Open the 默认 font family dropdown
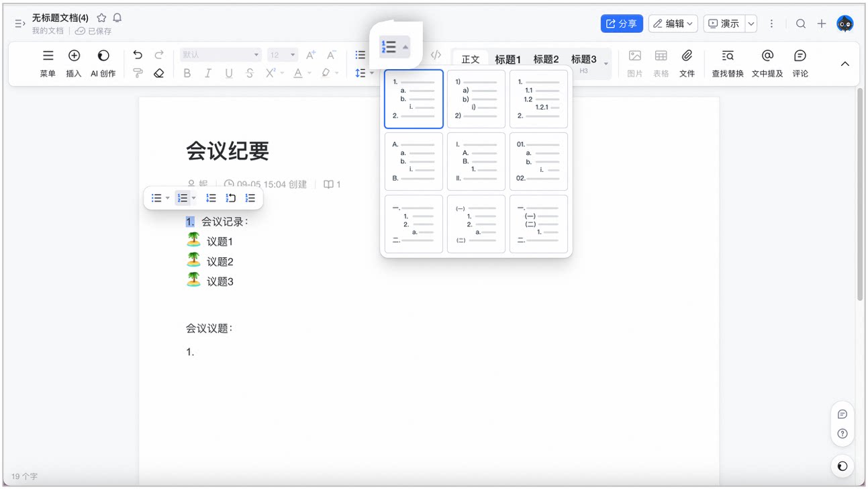 (x=221, y=55)
